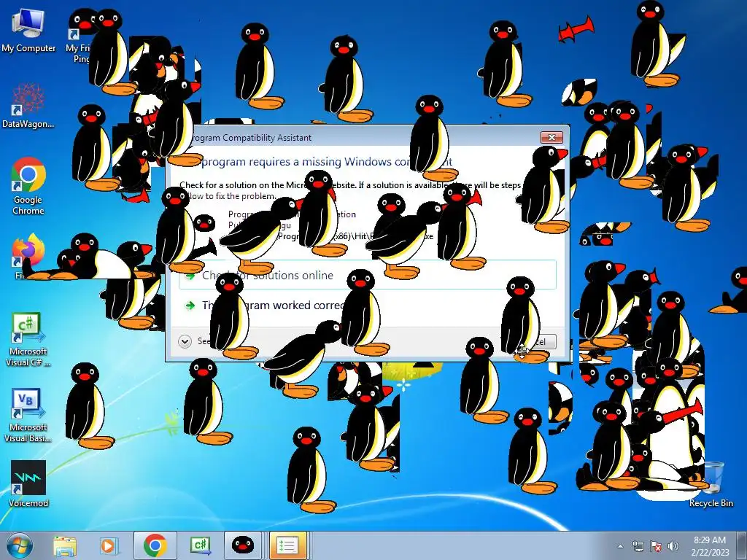Open Microsoft Visual Basic desktop shortcut
The height and width of the screenshot is (560, 747).
point(28,415)
